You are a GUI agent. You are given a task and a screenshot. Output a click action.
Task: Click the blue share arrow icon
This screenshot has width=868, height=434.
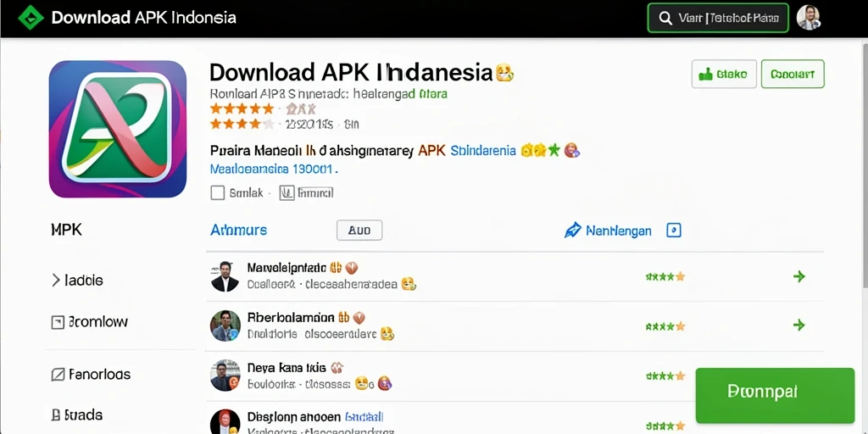pos(572,231)
